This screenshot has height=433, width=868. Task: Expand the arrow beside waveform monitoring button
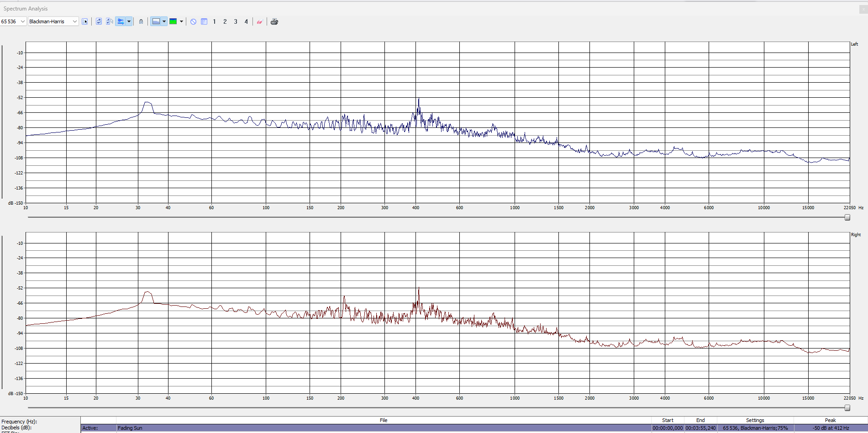pos(129,21)
